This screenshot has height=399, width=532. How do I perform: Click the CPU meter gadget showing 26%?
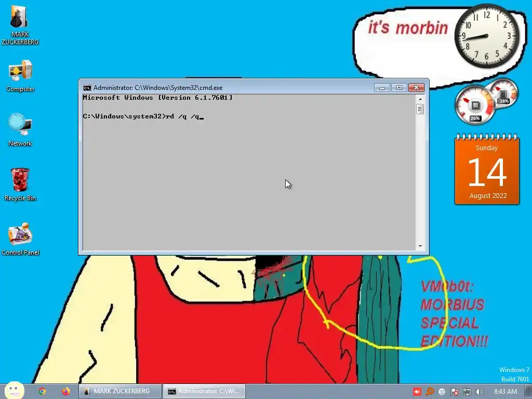[x=475, y=105]
